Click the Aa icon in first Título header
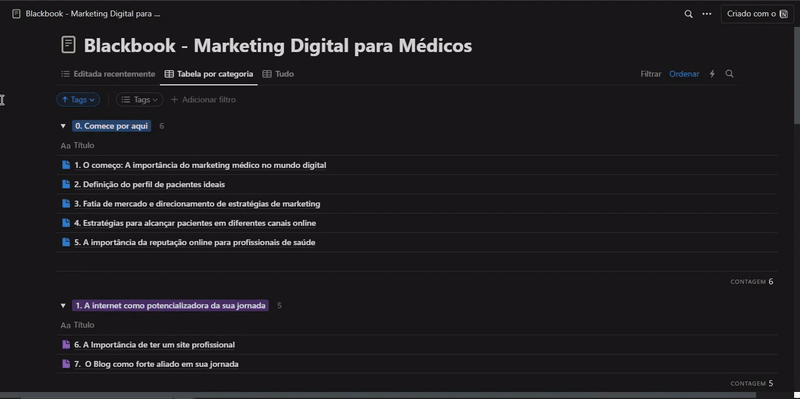800x399 pixels. (65, 146)
